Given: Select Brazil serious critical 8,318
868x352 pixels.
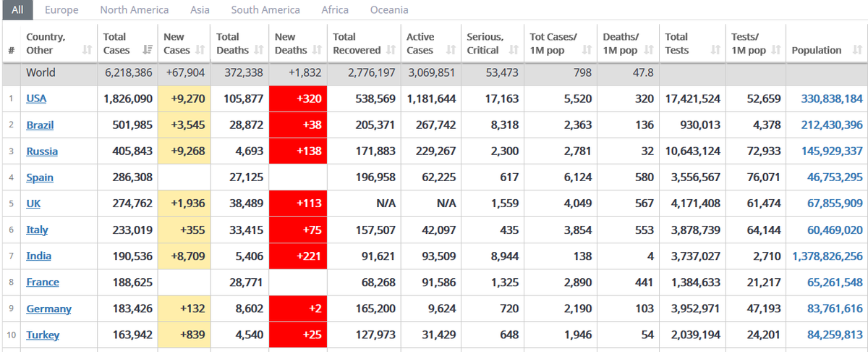Looking at the screenshot, I should 504,125.
